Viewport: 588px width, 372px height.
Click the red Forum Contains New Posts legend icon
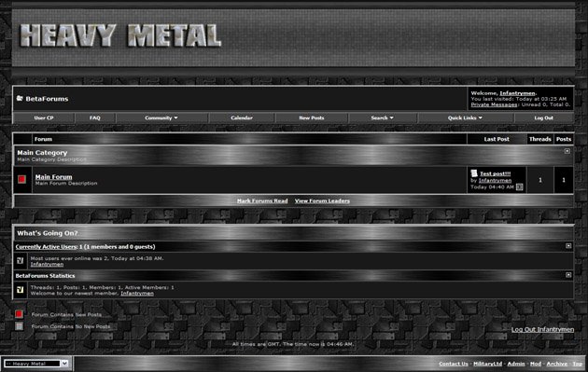pos(19,314)
